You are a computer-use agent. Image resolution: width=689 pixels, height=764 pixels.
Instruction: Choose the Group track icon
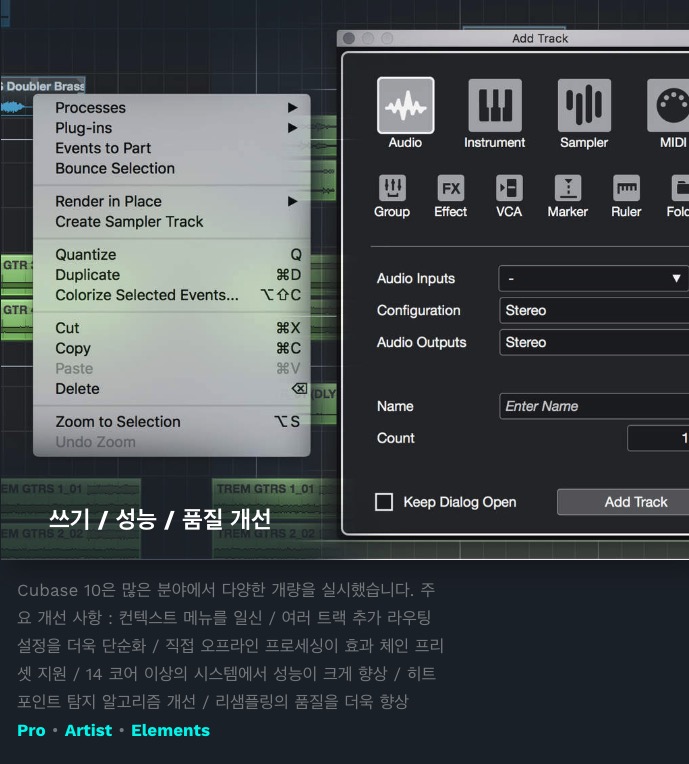392,188
